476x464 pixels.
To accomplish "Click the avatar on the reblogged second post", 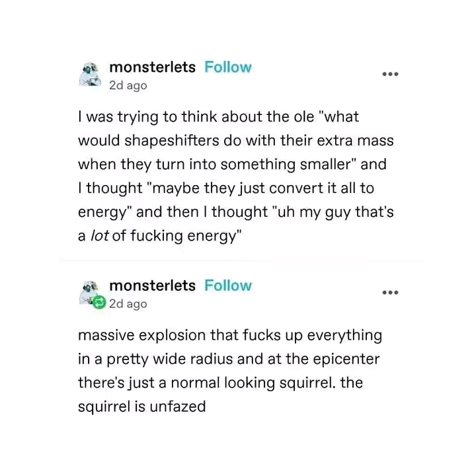I will tap(89, 292).
